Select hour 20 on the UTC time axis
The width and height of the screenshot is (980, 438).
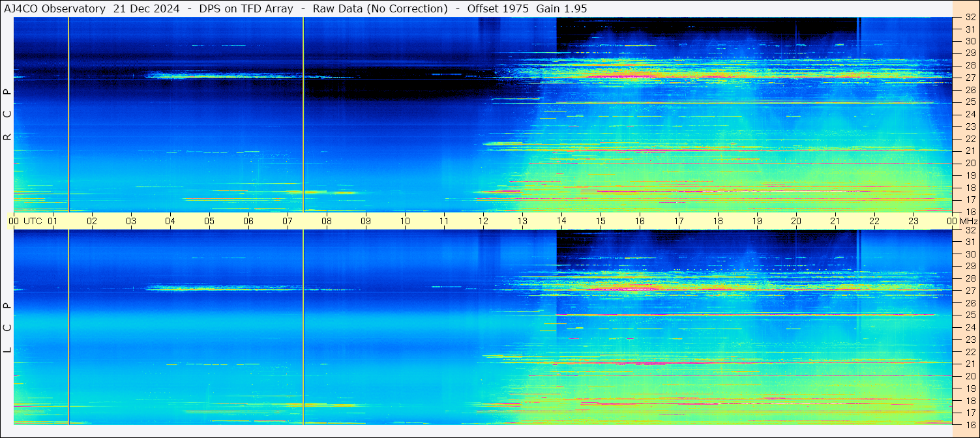point(796,221)
